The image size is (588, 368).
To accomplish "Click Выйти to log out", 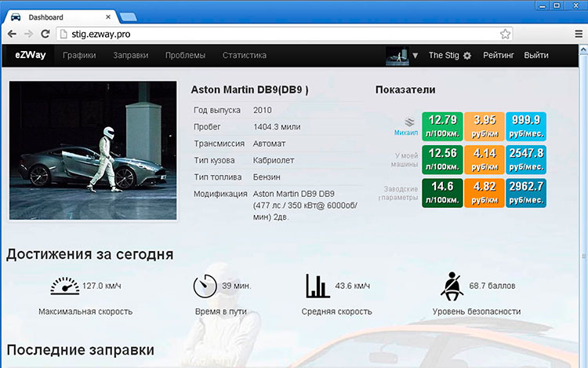I will pos(536,55).
